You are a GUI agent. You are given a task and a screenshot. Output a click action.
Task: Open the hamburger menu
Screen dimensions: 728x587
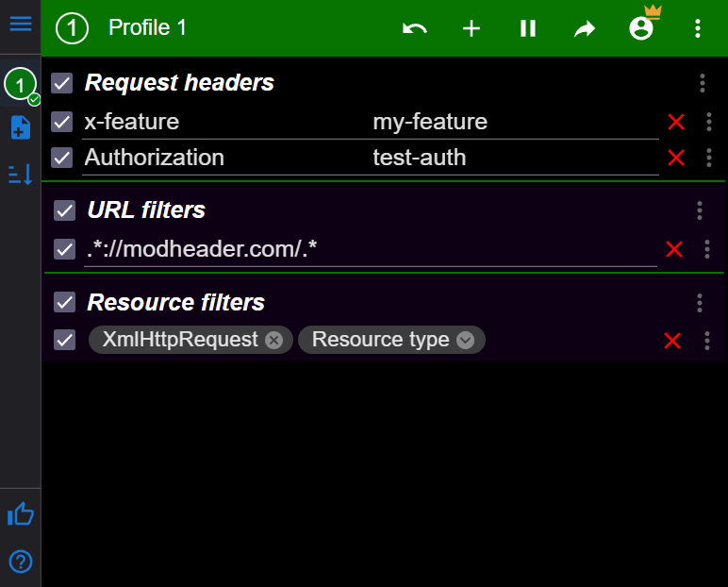click(x=20, y=25)
